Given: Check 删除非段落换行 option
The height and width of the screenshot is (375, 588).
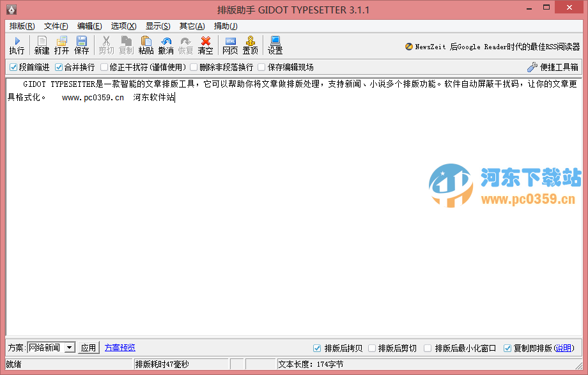Looking at the screenshot, I should (193, 67).
